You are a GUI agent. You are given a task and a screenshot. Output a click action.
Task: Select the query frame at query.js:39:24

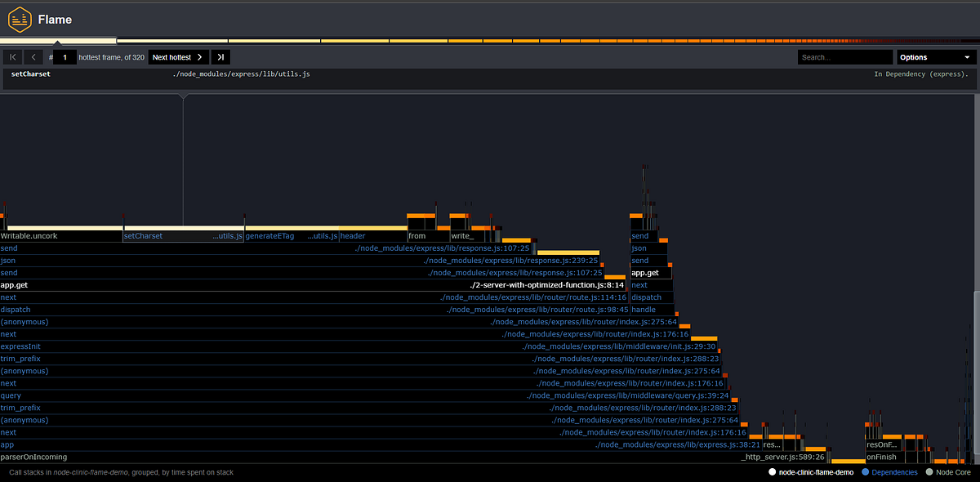[x=365, y=395]
